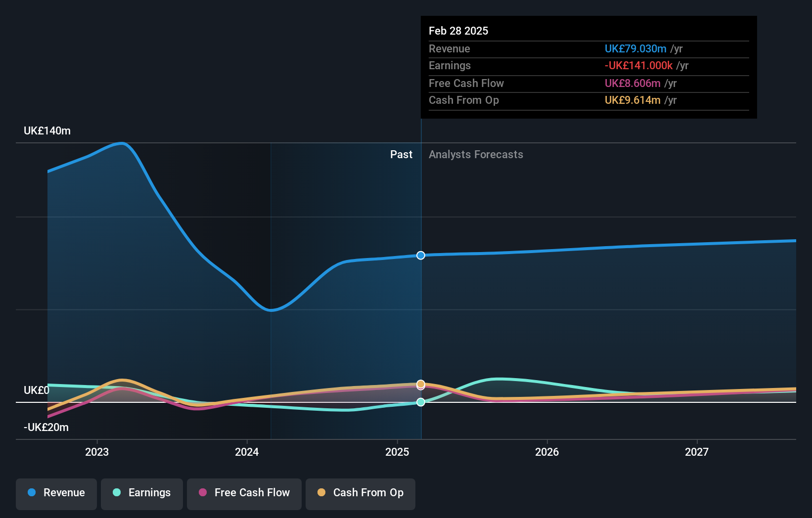
Task: Click the pink Free Cash Flow legend dot
Action: coord(203,492)
